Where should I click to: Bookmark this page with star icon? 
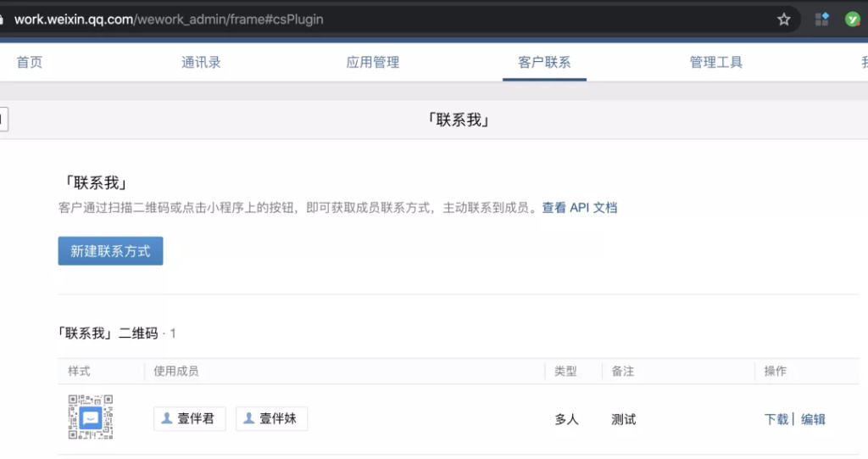[783, 20]
